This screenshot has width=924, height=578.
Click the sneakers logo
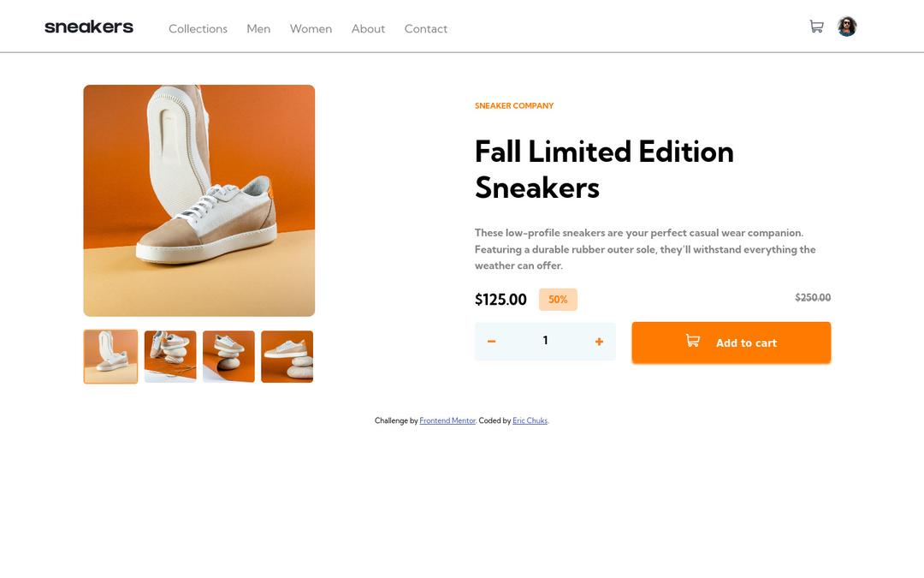click(x=89, y=27)
